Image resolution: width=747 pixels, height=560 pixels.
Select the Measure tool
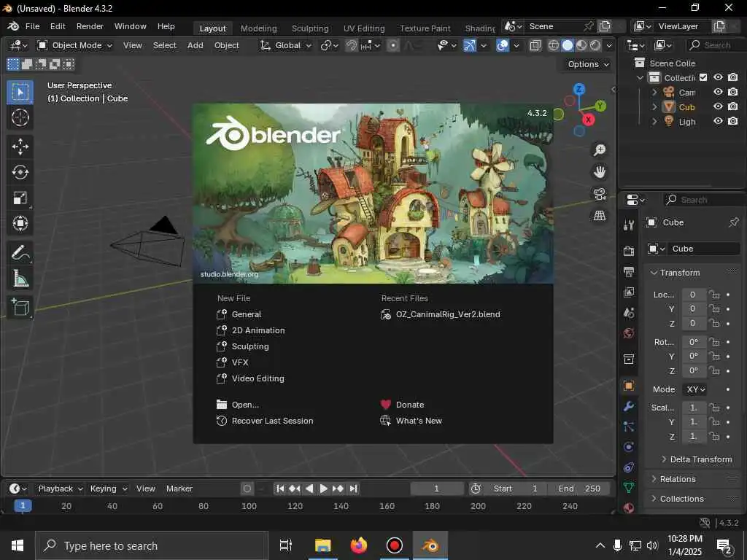click(x=20, y=279)
